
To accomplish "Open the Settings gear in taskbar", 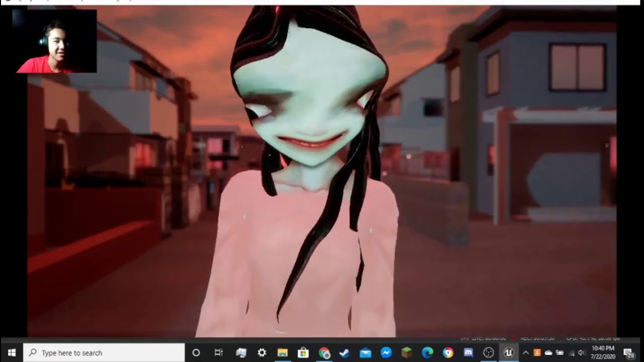I will (x=262, y=353).
